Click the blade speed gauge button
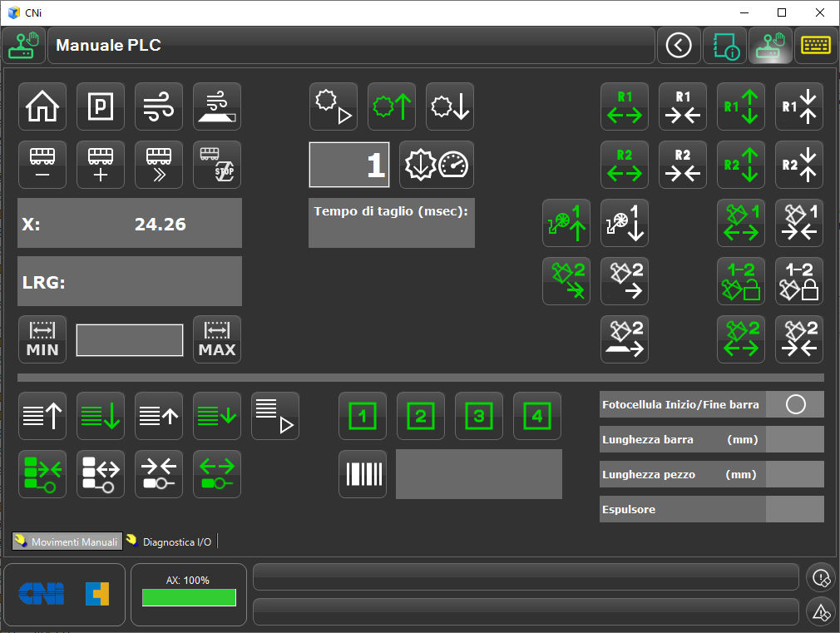 click(437, 165)
